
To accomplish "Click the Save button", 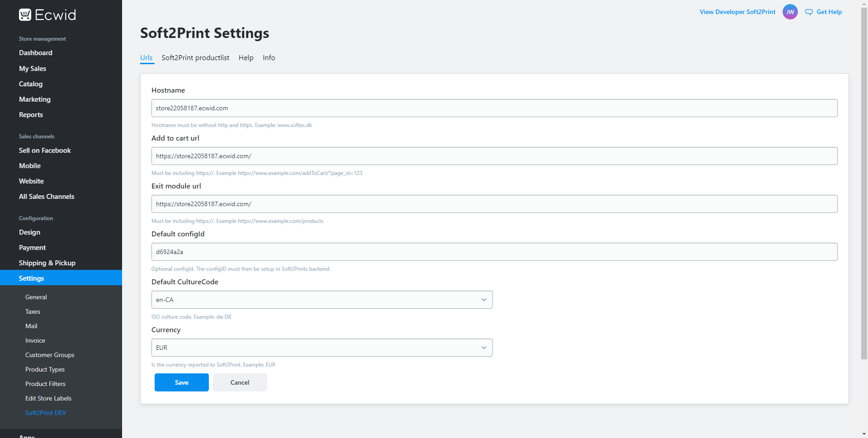I will [x=182, y=382].
